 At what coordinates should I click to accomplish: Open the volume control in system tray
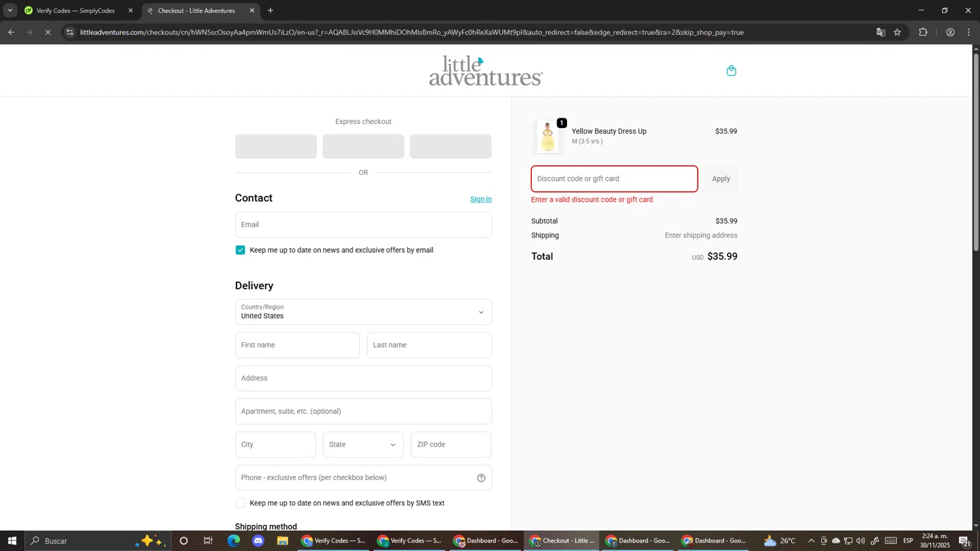click(x=860, y=541)
